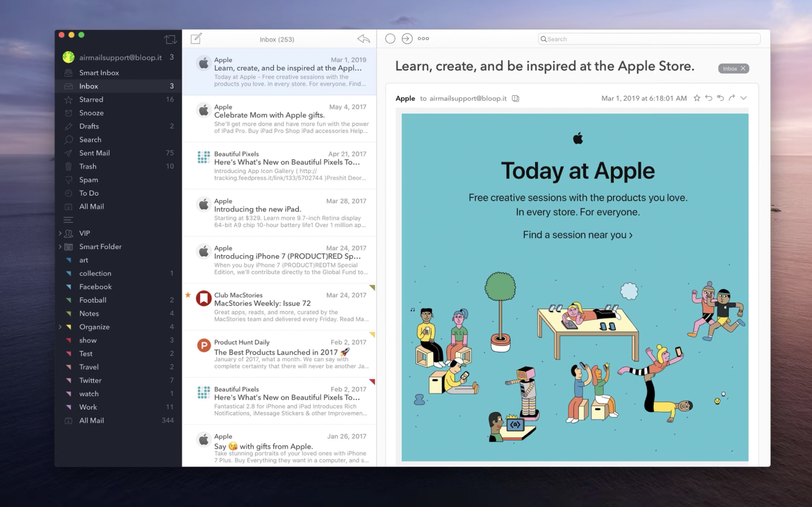This screenshot has height=507, width=812.
Task: Click Find a session near you link
Action: [578, 234]
